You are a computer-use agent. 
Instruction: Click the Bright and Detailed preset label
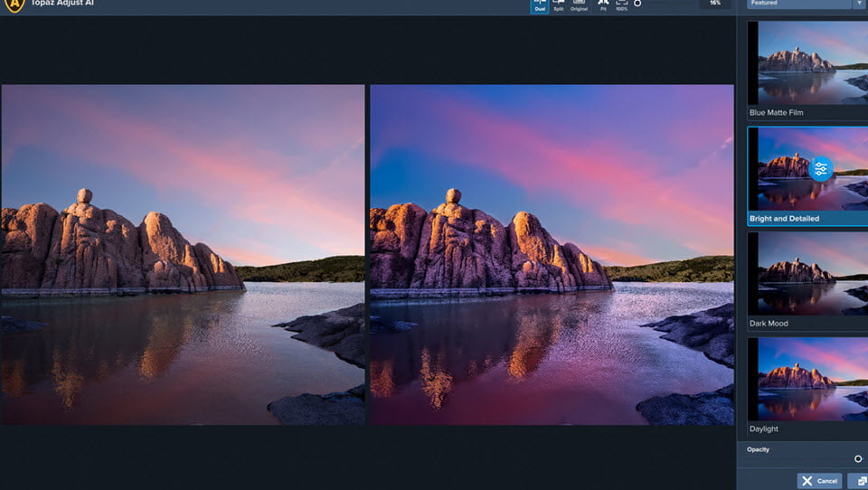pyautogui.click(x=784, y=218)
